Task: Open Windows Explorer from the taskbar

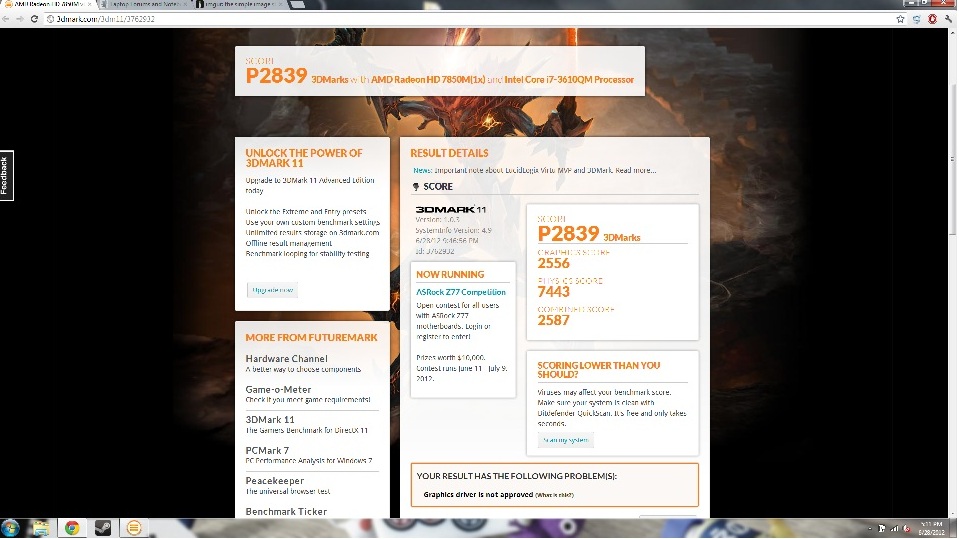Action: coord(41,527)
